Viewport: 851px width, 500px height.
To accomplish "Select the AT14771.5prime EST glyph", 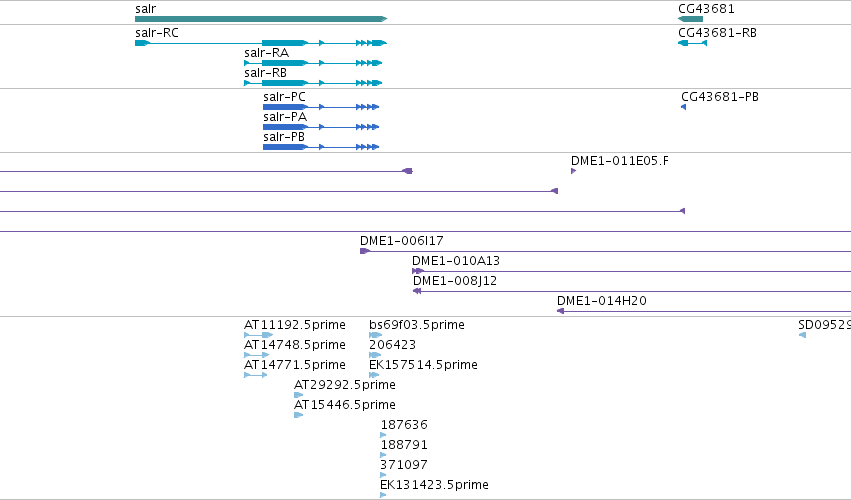I will click(256, 375).
